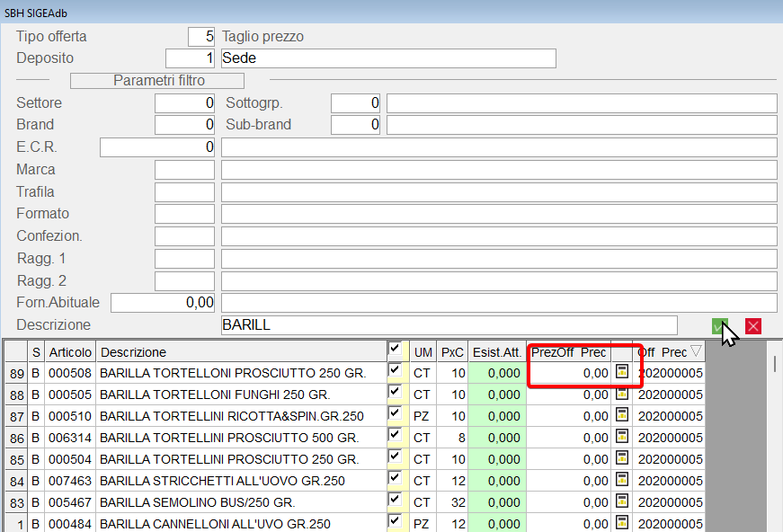This screenshot has height=532, width=783.
Task: Click the PrezOff Prec column header
Action: click(x=569, y=352)
